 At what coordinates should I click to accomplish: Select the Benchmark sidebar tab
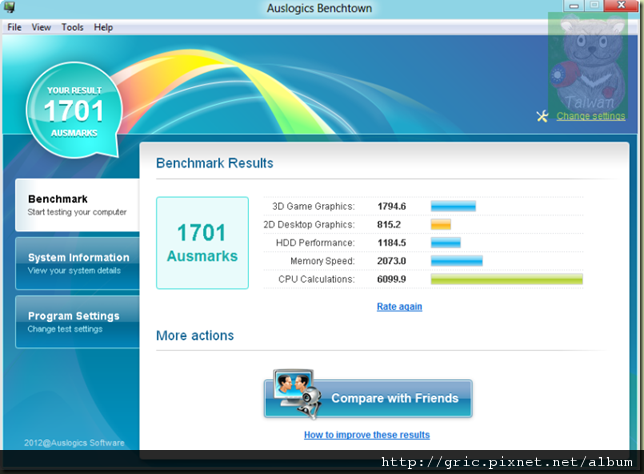click(x=77, y=205)
